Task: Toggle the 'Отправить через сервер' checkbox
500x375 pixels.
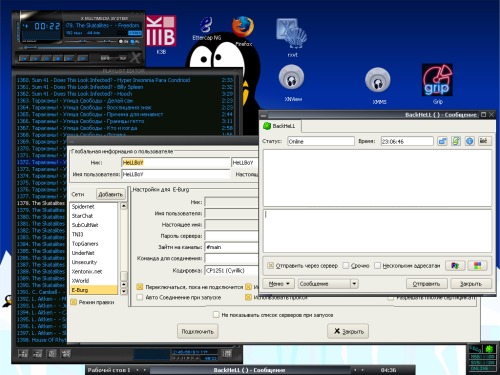Action: [x=271, y=266]
